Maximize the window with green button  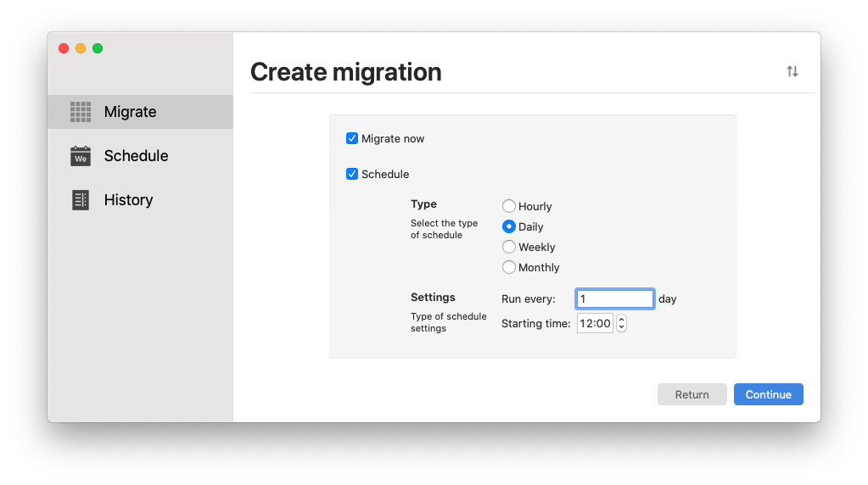pyautogui.click(x=98, y=48)
